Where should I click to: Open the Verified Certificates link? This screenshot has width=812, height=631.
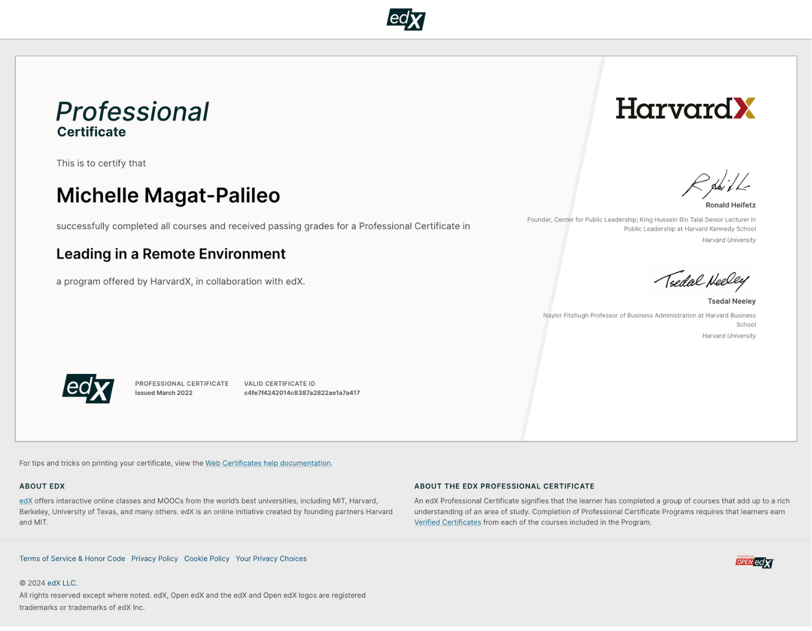pyautogui.click(x=447, y=522)
